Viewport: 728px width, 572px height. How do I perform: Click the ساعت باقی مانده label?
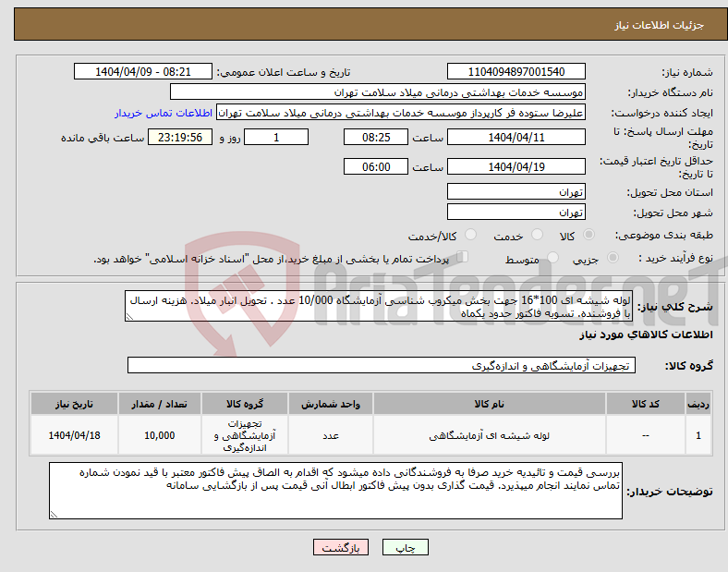[x=103, y=138]
